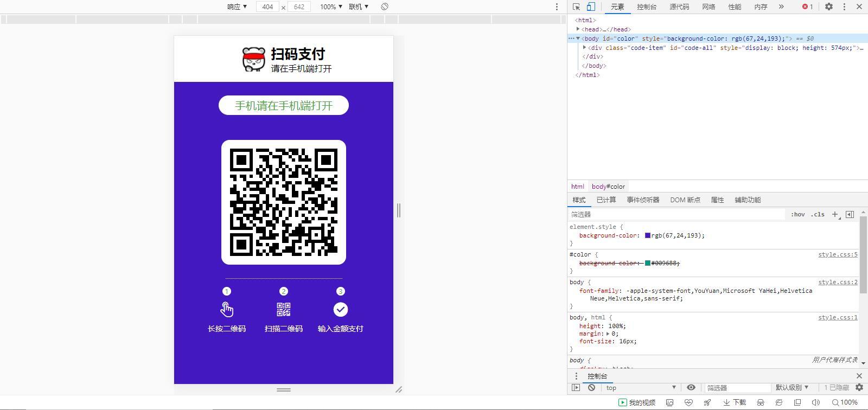Show the console sidebar
Viewport: 868px width, 410px height.
tap(576, 388)
